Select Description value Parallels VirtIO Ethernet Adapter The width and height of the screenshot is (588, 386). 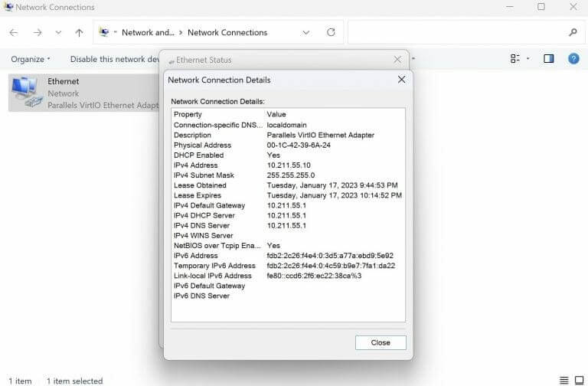tap(321, 135)
